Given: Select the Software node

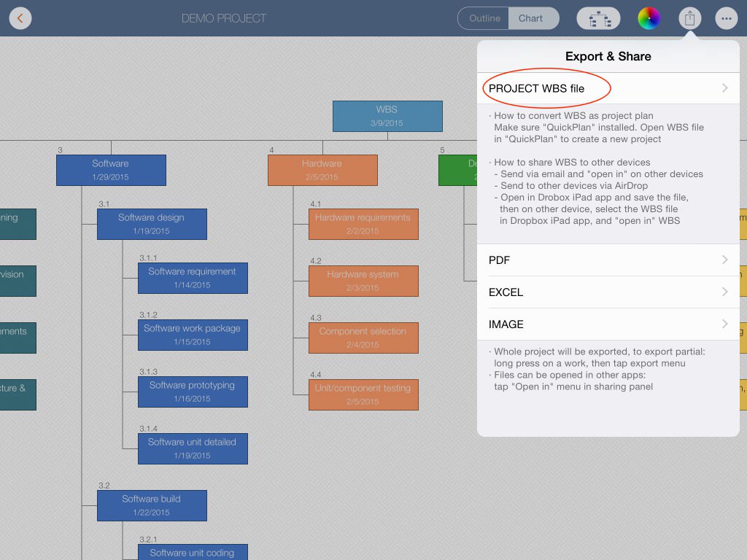Looking at the screenshot, I should point(111,170).
